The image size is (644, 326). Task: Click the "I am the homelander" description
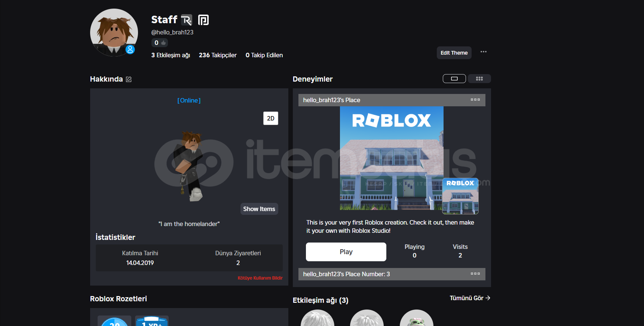tap(189, 224)
